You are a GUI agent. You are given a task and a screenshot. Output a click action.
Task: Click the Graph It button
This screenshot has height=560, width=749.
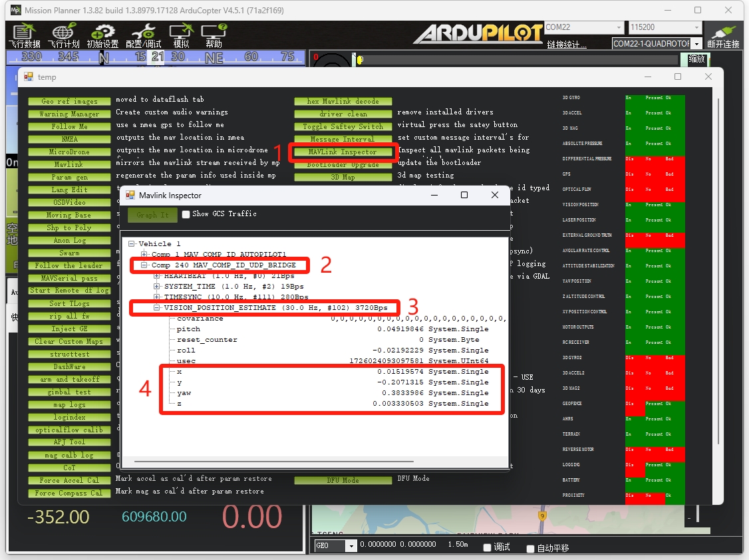tap(152, 215)
